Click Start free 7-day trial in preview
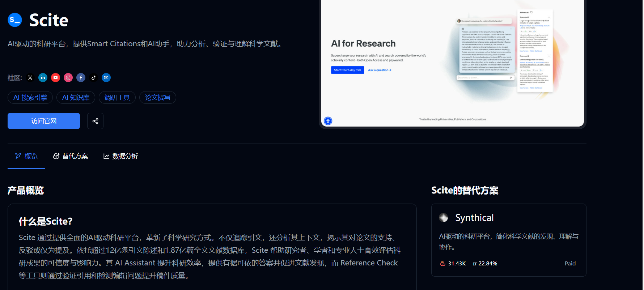Image resolution: width=644 pixels, height=290 pixels. point(347,70)
